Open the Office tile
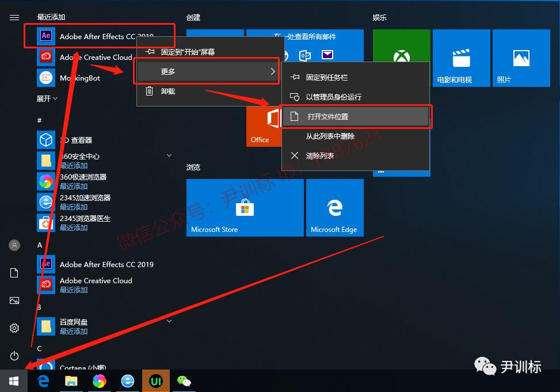The image size is (560, 392). 264,127
